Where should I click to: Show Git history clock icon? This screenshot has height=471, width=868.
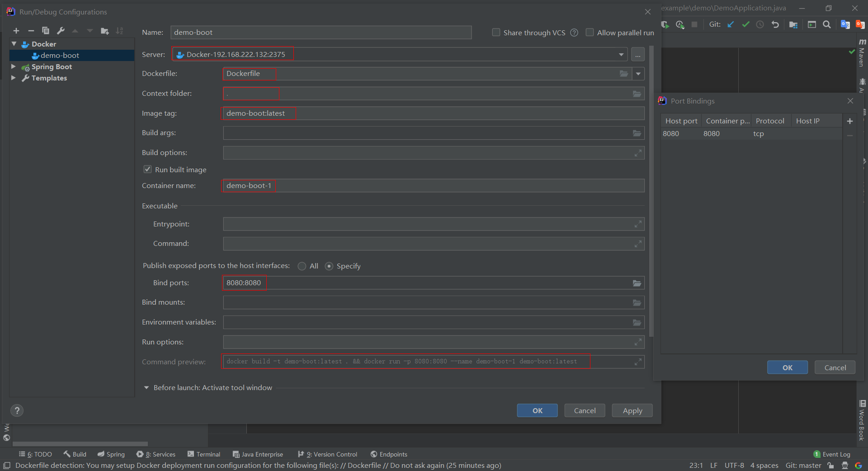(x=760, y=24)
